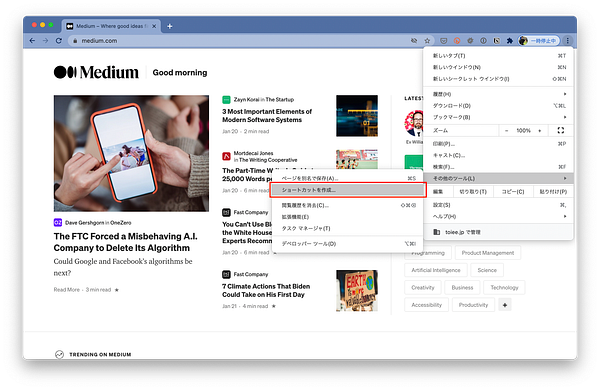
Task: Open The FTC Forced a Misbehaving A.I. headline
Action: tap(126, 242)
